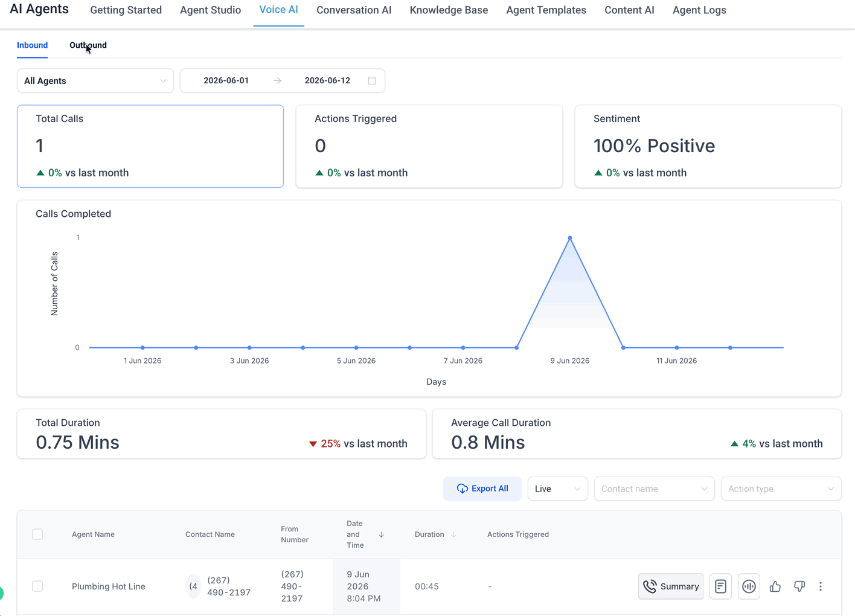Open the Contact name filter dropdown

click(655, 489)
